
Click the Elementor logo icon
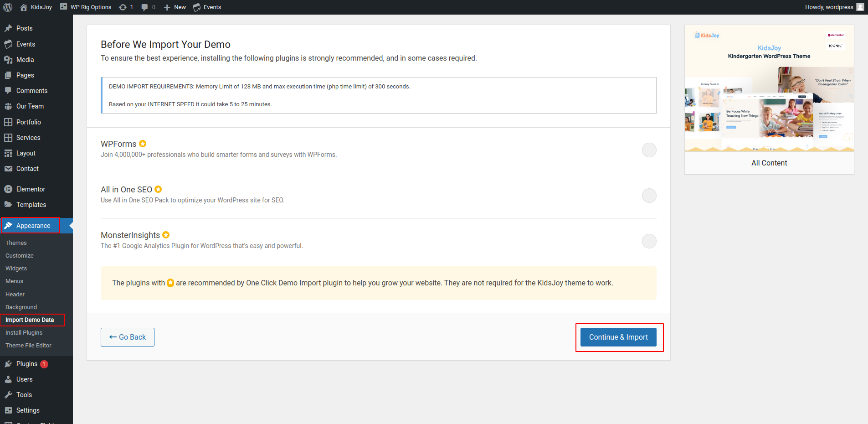click(x=8, y=189)
